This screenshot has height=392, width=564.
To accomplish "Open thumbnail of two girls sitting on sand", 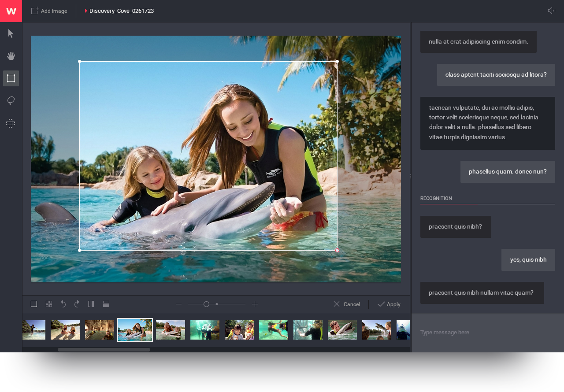I will click(x=65, y=330).
